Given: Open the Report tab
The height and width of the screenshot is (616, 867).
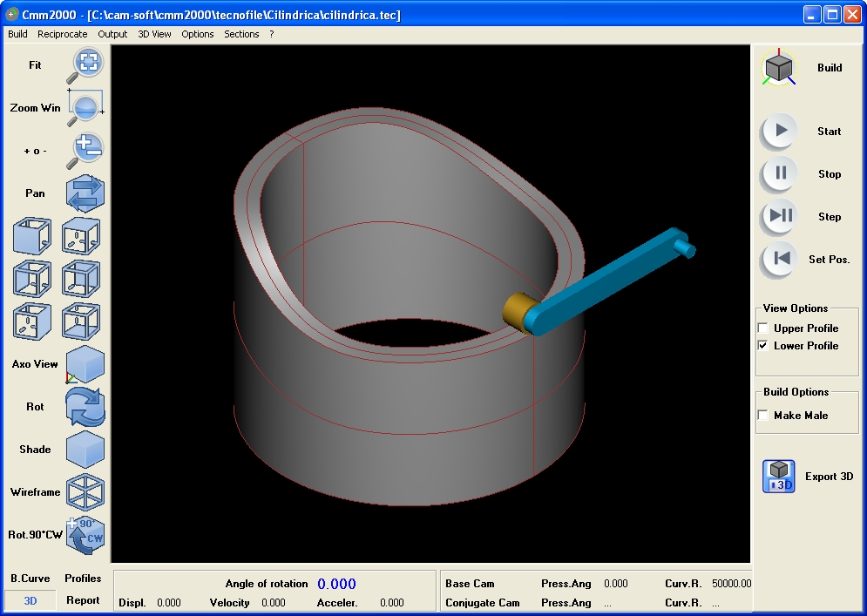Looking at the screenshot, I should coord(83,600).
